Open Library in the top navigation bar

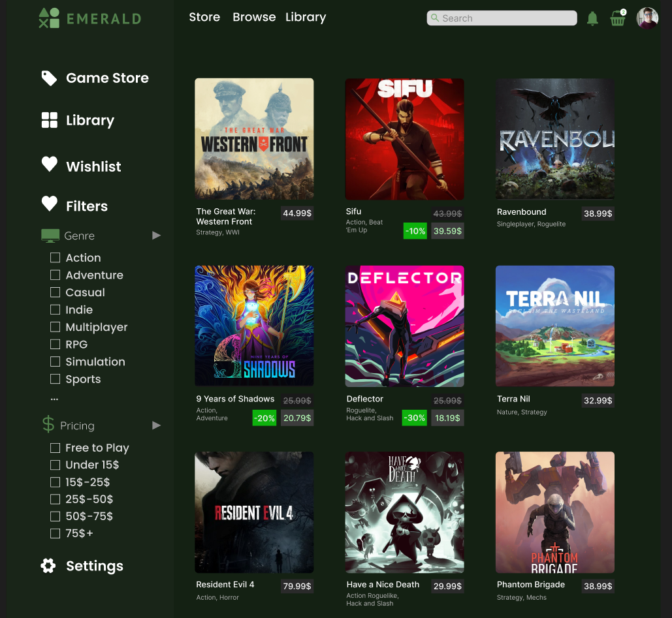tap(306, 18)
